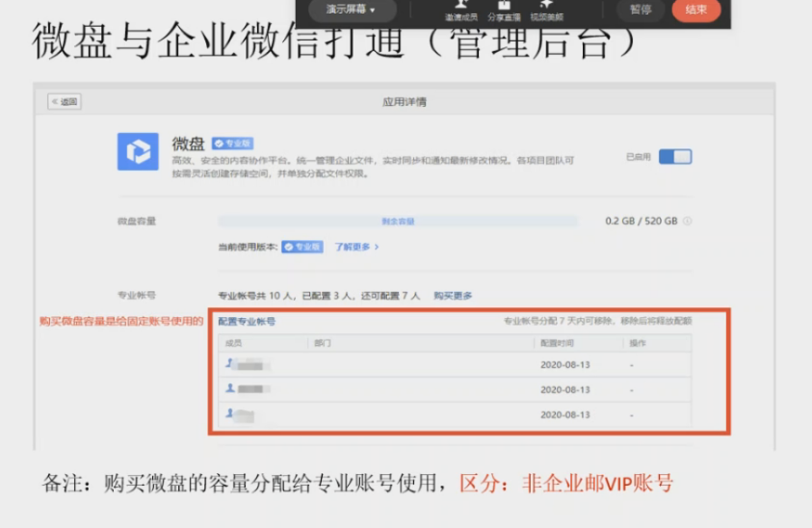Click the 视频美颜 video beauty icon
The width and height of the screenshot is (812, 528).
point(546,5)
